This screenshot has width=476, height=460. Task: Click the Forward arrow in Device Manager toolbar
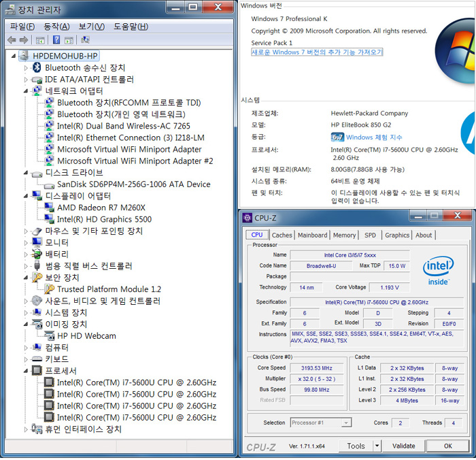tap(24, 39)
